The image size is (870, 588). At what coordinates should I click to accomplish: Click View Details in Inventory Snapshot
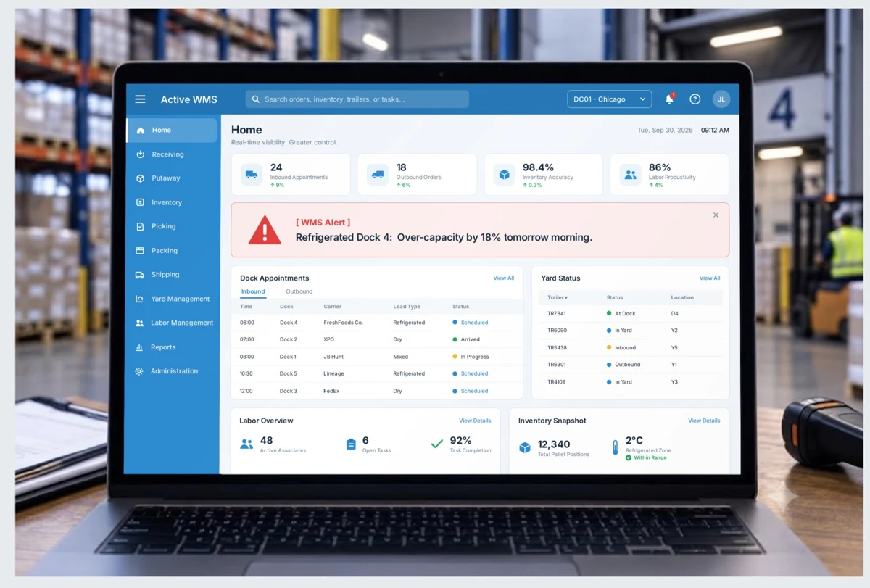point(704,421)
